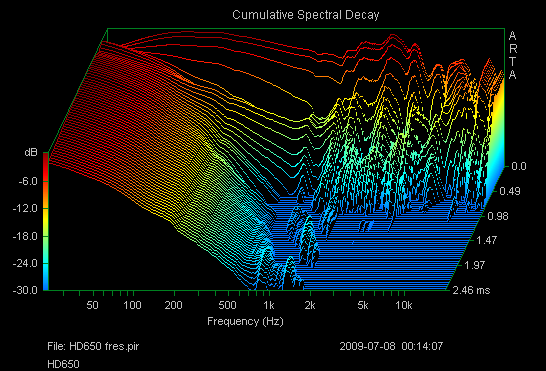This screenshot has height=371, width=546.
Task: Click the -24.0 dB scale value
Action: point(25,263)
